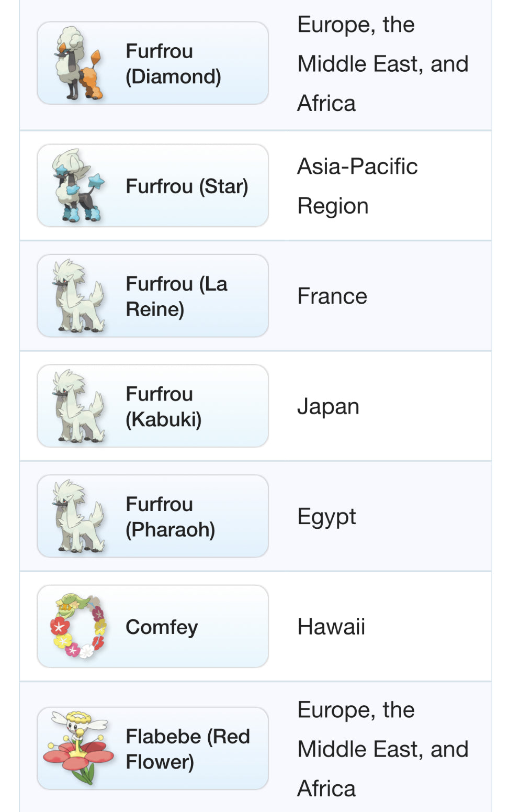Viewport: 509px width, 812px height.
Task: Select the Furfrou (Pharaoh) name text
Action: click(170, 517)
